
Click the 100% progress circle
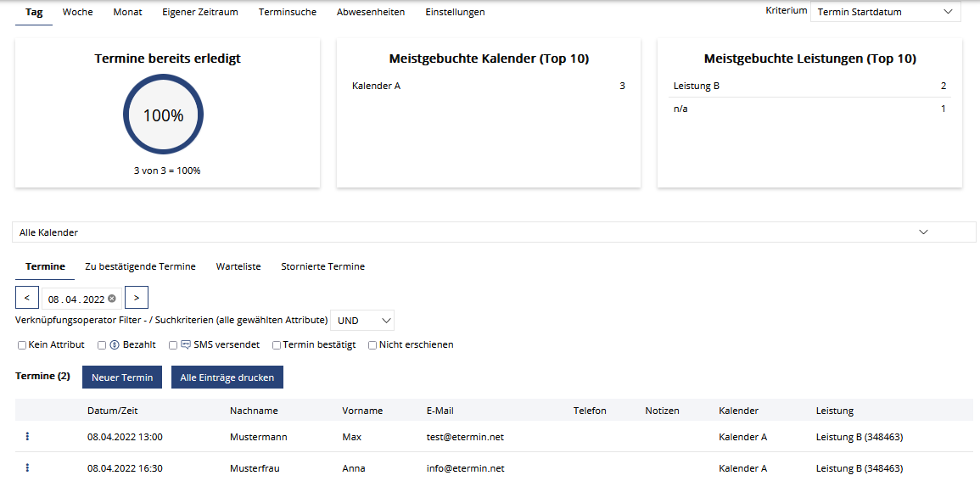coord(163,115)
